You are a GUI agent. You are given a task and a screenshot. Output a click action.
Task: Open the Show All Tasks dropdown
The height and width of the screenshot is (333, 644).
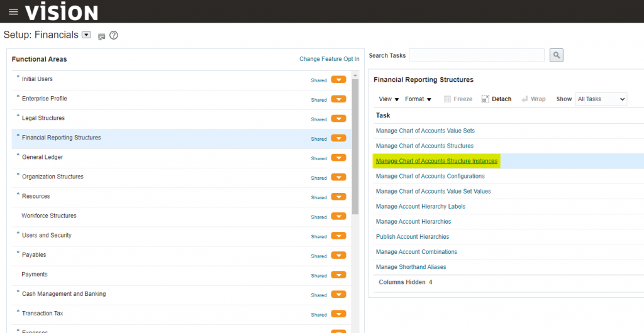(601, 99)
